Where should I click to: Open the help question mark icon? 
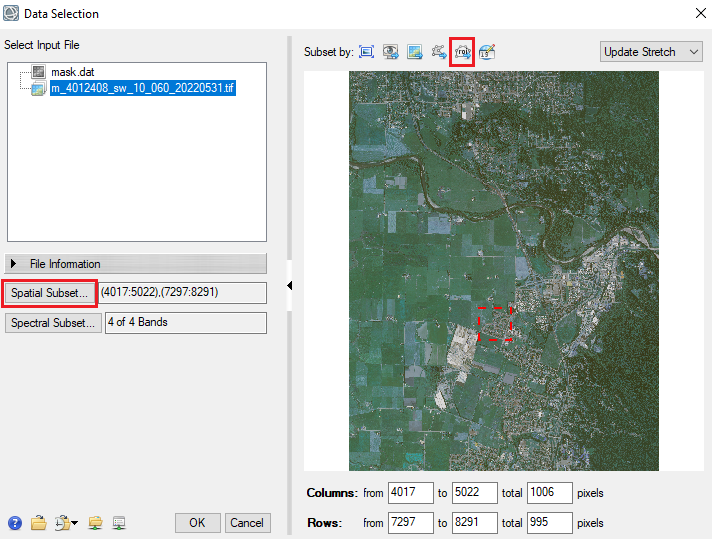point(15,523)
